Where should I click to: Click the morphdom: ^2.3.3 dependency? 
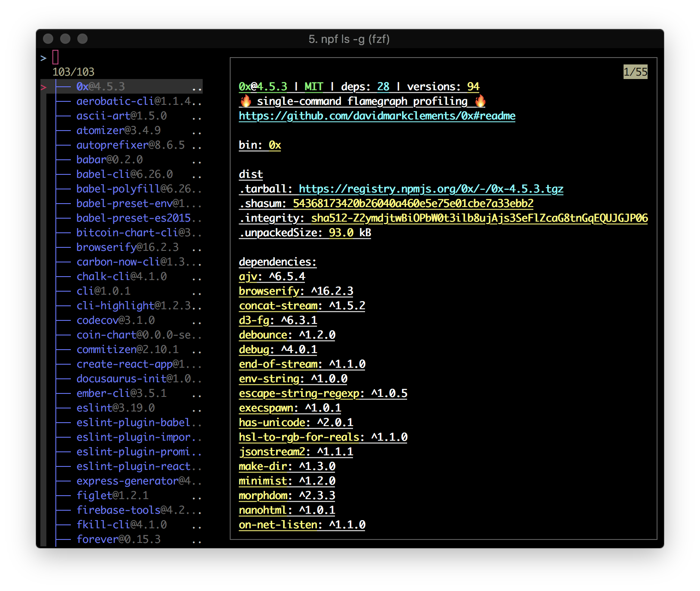[287, 496]
